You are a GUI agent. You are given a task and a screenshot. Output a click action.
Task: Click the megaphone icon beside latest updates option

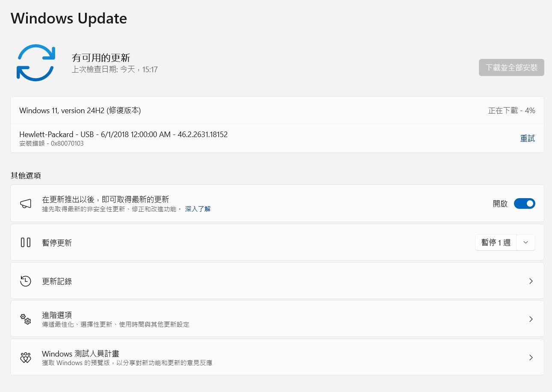[26, 203]
